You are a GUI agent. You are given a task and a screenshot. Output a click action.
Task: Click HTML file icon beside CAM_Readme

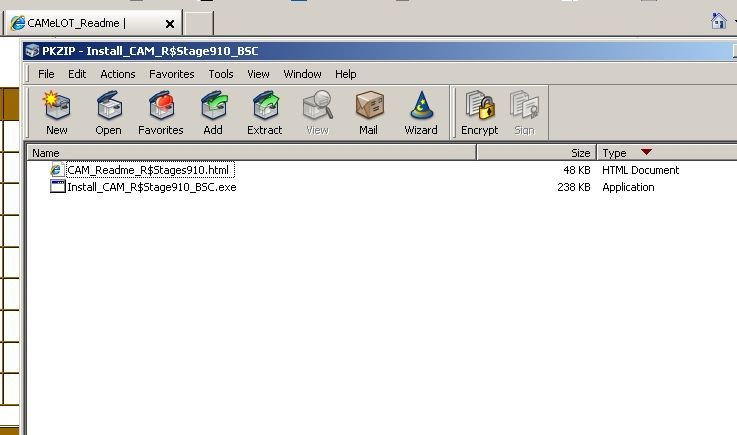pyautogui.click(x=57, y=170)
